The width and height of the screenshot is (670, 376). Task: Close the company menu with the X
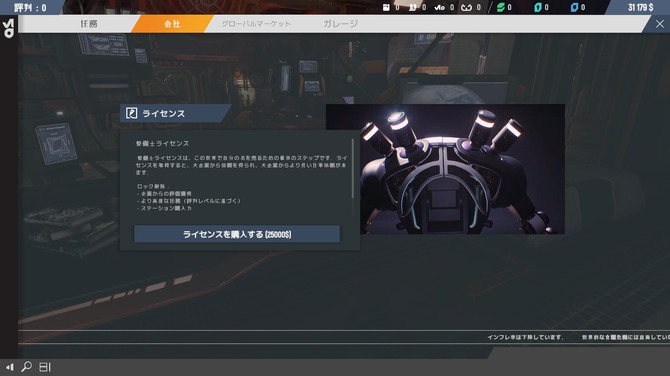coord(660,24)
